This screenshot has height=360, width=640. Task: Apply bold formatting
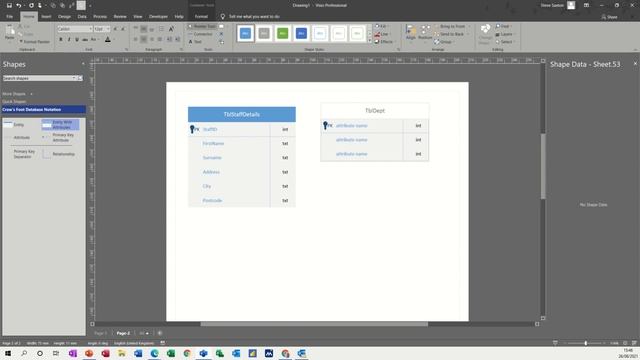coord(61,40)
